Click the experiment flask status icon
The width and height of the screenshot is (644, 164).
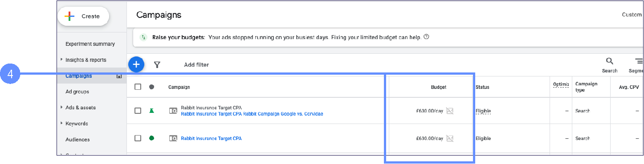pyautogui.click(x=151, y=111)
